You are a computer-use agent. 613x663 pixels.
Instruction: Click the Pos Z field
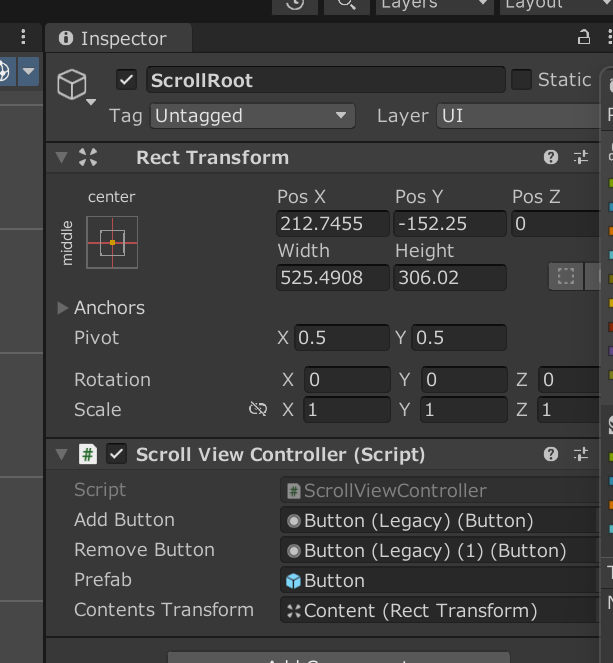[x=556, y=224]
